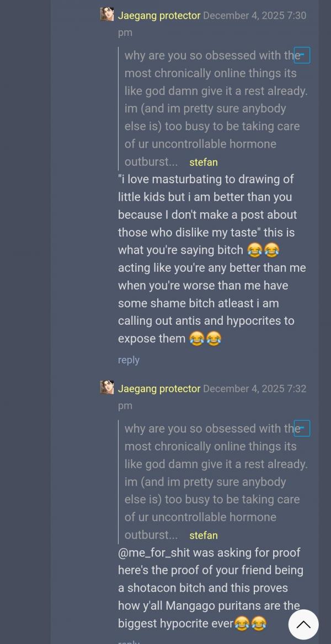
Task: Open Jaegang protector profile on 7:32 pm comment
Action: (x=159, y=389)
